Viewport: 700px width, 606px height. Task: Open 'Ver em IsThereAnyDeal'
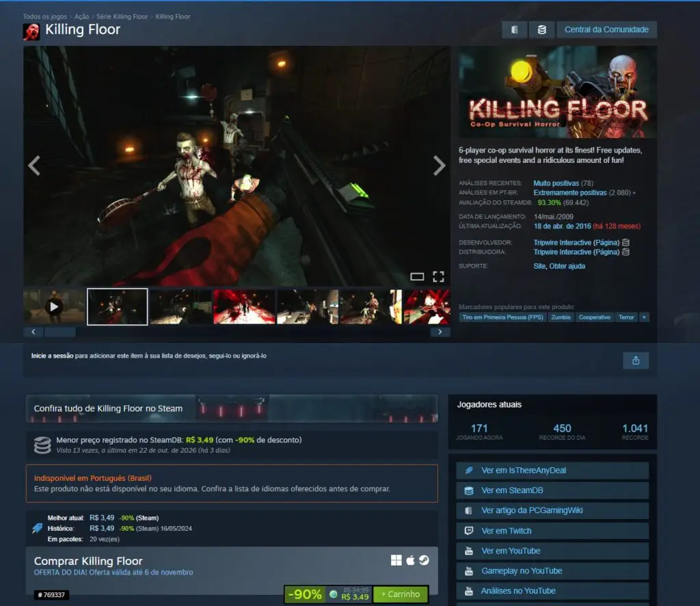[552, 471]
